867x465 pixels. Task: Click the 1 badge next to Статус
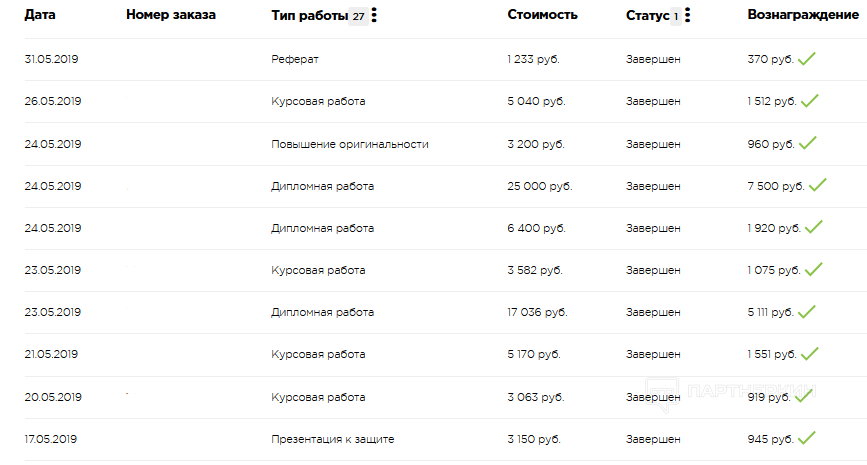(676, 16)
